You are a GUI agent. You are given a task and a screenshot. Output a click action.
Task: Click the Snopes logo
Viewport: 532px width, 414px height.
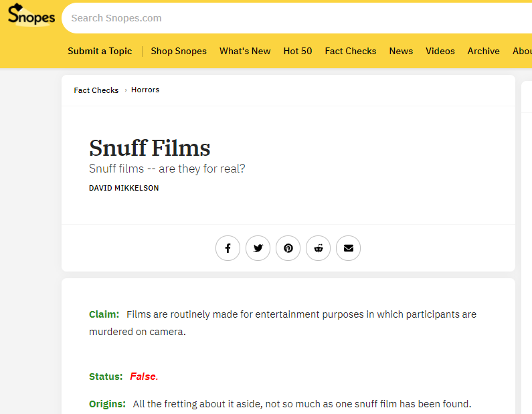31,15
